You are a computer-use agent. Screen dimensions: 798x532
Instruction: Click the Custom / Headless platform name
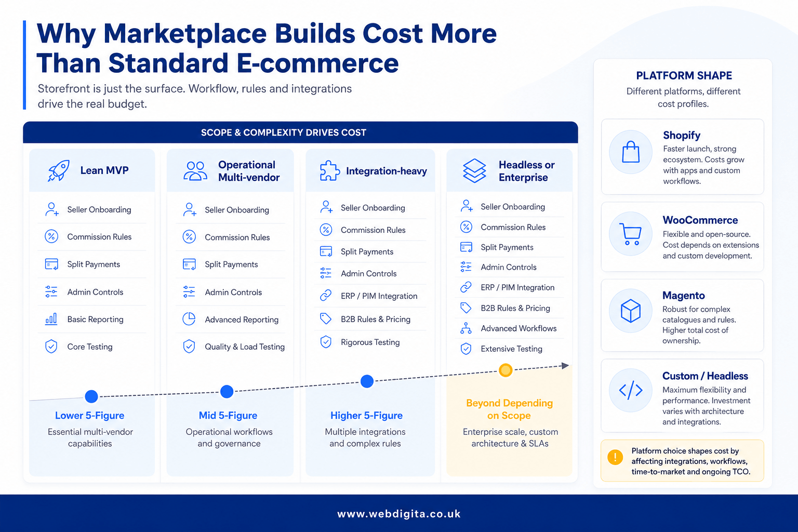(x=705, y=376)
